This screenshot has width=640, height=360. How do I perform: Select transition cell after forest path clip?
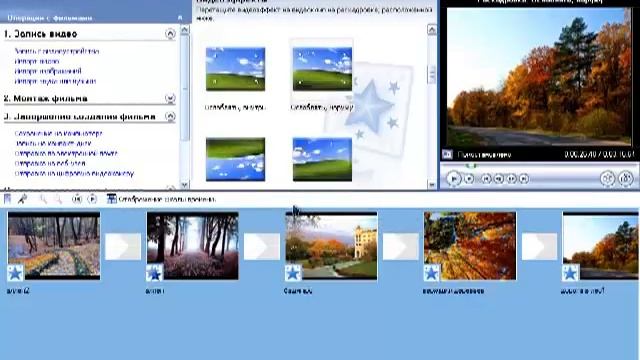(x=123, y=246)
